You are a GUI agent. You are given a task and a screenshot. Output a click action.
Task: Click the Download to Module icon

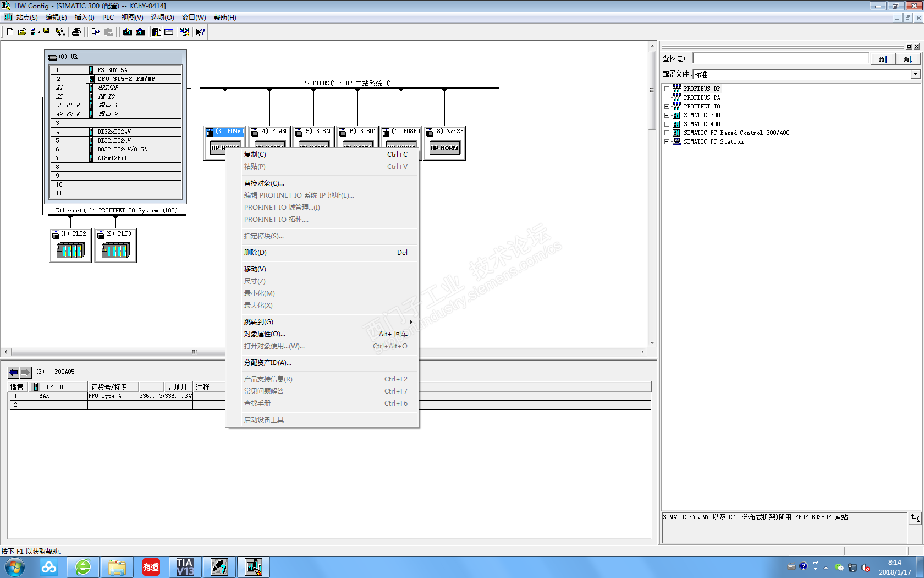(x=128, y=32)
